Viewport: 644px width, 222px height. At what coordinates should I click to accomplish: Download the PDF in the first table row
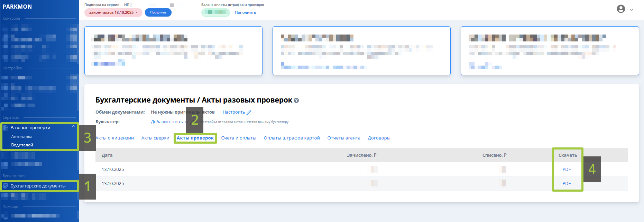(x=567, y=170)
